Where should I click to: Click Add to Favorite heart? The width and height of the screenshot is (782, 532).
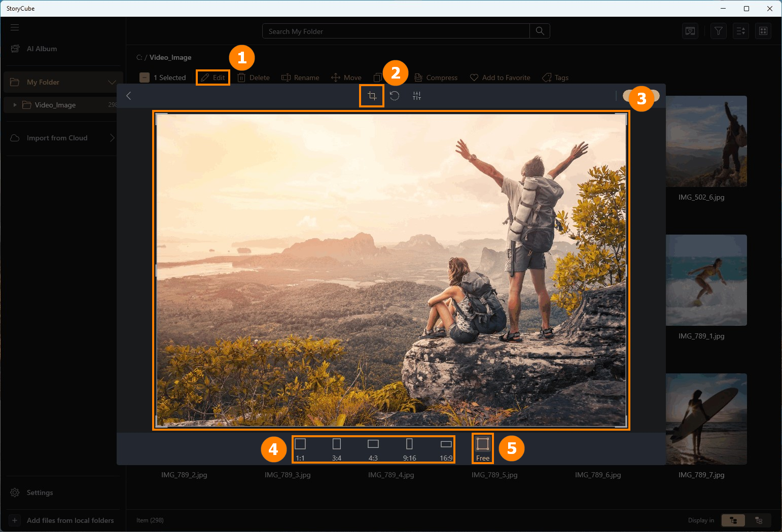pyautogui.click(x=500, y=78)
